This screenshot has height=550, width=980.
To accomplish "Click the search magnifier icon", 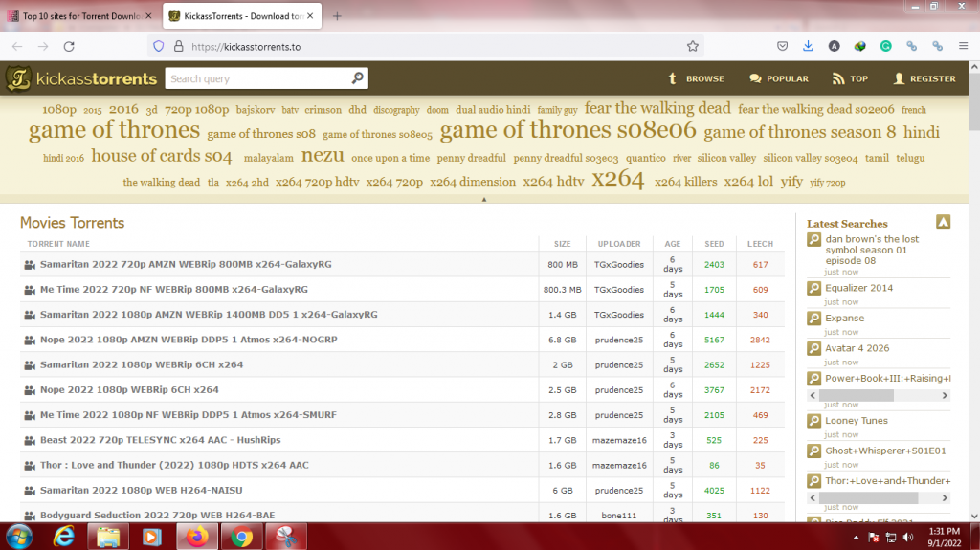I will 357,78.
